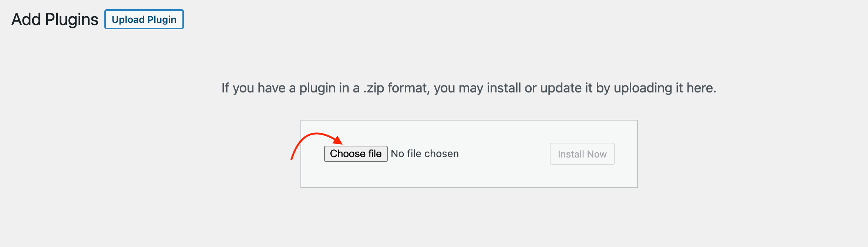The width and height of the screenshot is (868, 247).
Task: Open the file picker with Choose file
Action: (x=356, y=154)
